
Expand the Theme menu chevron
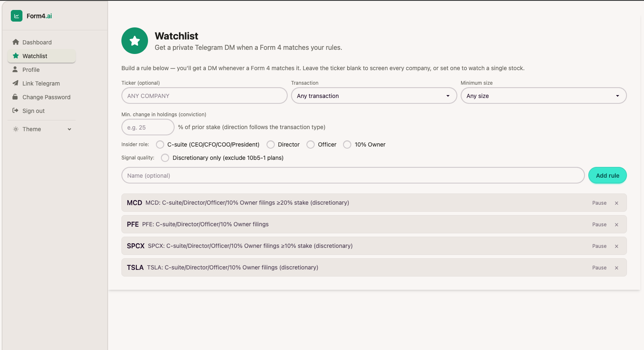(x=69, y=129)
